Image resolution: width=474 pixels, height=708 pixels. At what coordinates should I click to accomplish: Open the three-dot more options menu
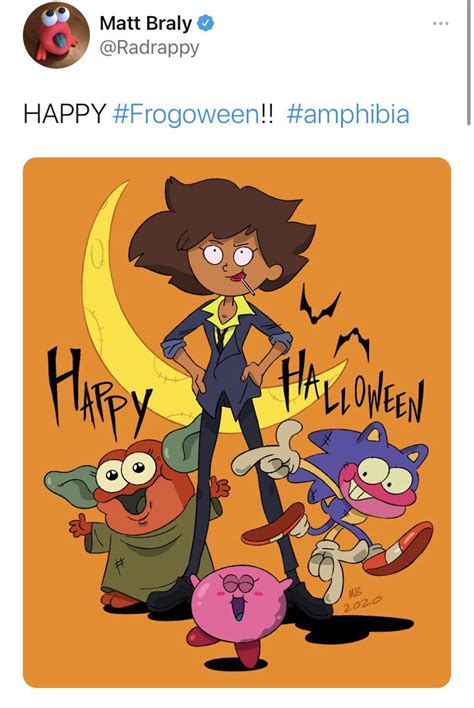click(441, 23)
